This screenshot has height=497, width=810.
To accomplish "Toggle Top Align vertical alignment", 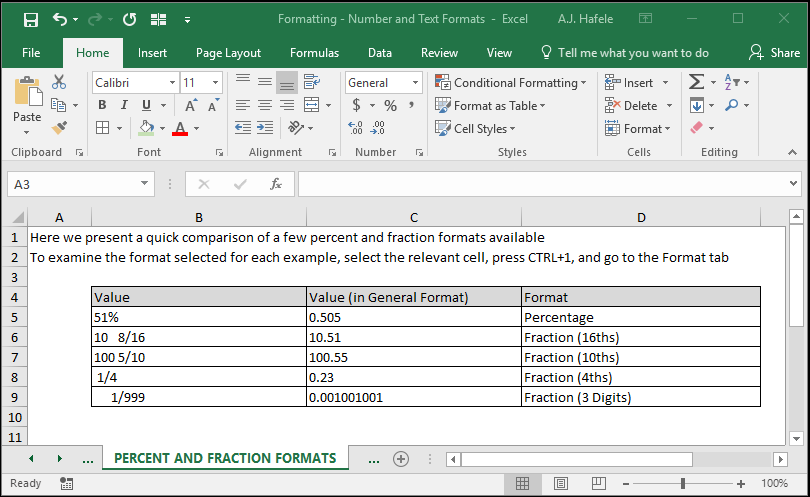I will point(243,82).
